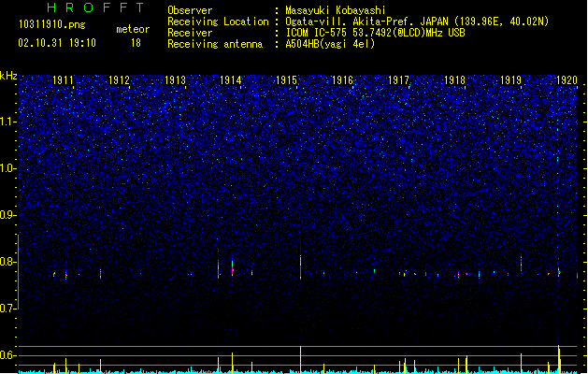Click the meteor count value 18
The image size is (588, 374).
[x=136, y=43]
